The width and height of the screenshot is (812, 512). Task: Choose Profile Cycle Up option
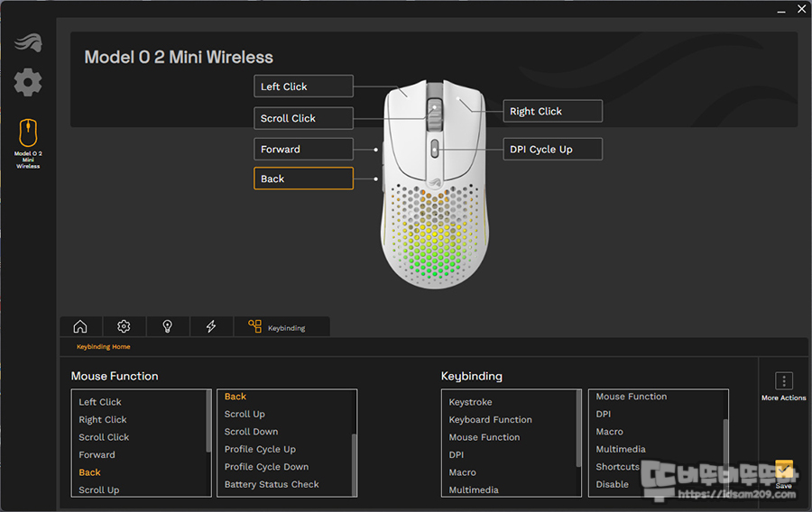[260, 449]
